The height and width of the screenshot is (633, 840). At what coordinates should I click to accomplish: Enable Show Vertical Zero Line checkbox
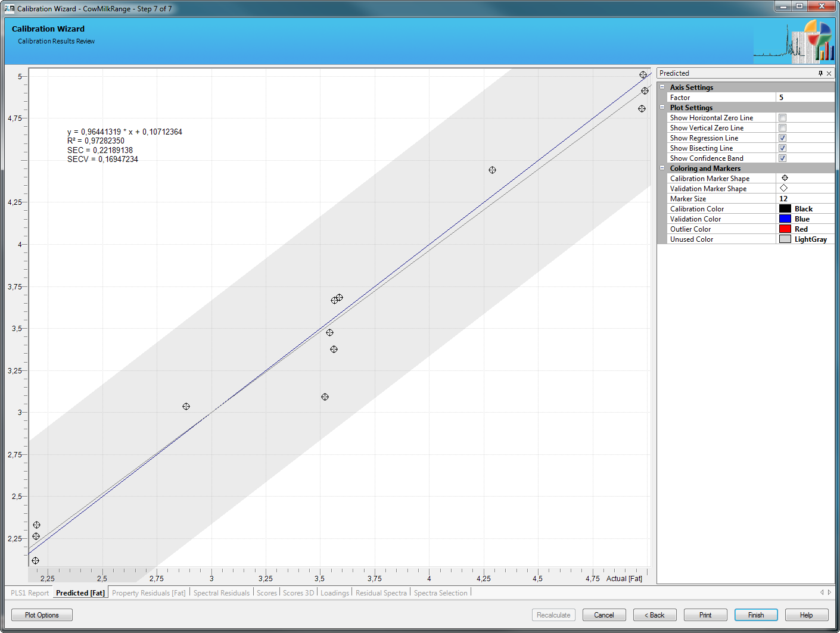(782, 128)
